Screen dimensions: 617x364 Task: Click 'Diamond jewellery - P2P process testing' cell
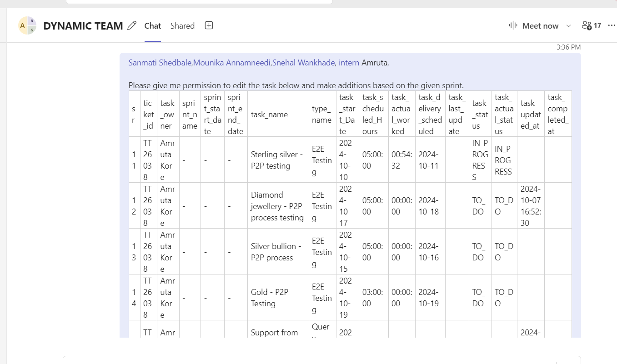point(277,206)
